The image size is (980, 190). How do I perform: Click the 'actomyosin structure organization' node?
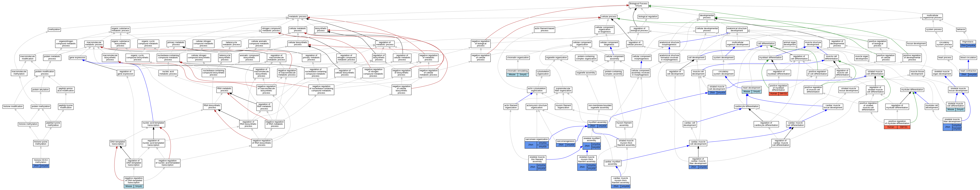coord(537,106)
